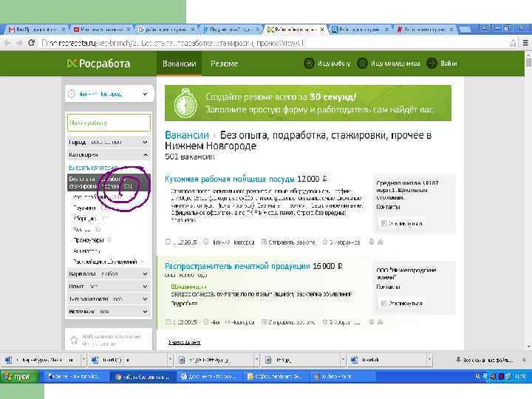
Task: Click the Войти link text
Action: coord(449,64)
